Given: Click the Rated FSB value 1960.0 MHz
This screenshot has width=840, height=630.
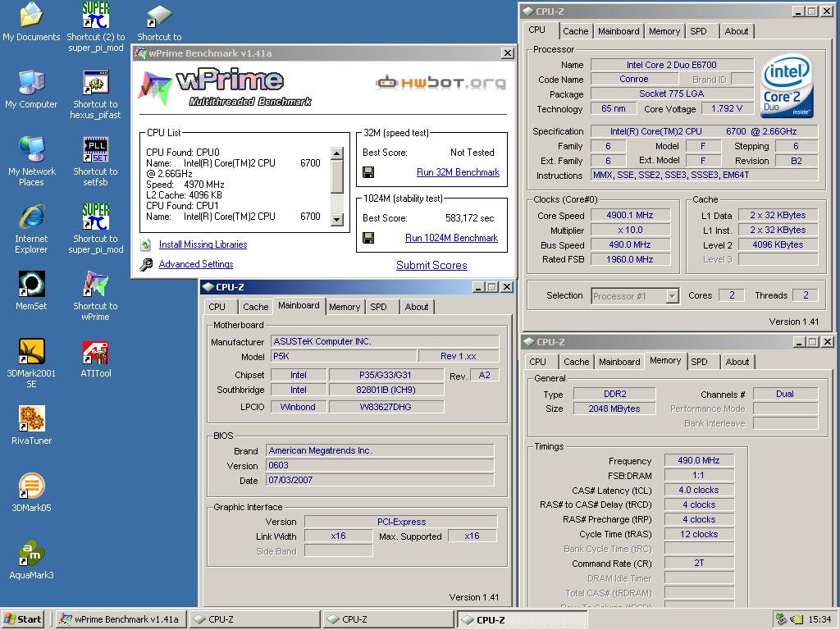Looking at the screenshot, I should pyautogui.click(x=630, y=259).
